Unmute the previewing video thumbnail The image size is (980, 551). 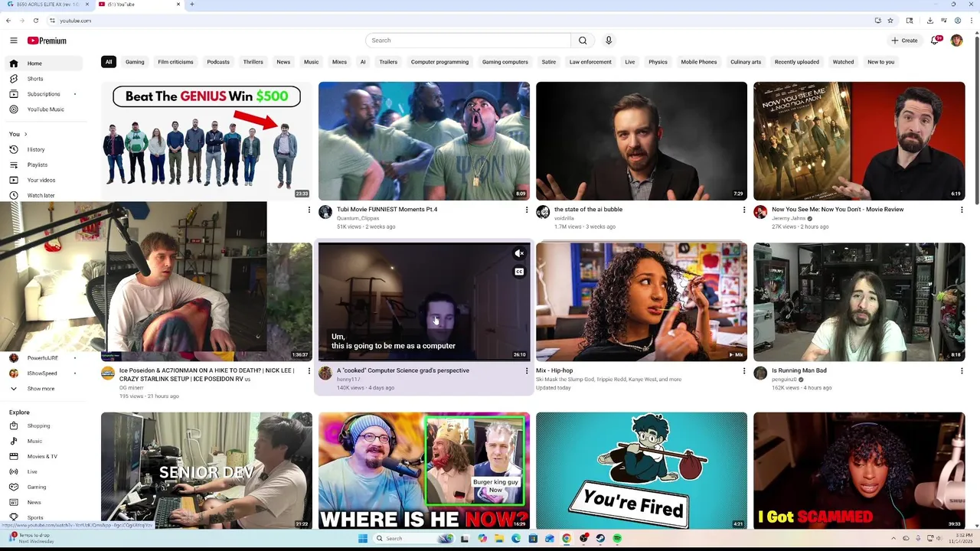519,253
